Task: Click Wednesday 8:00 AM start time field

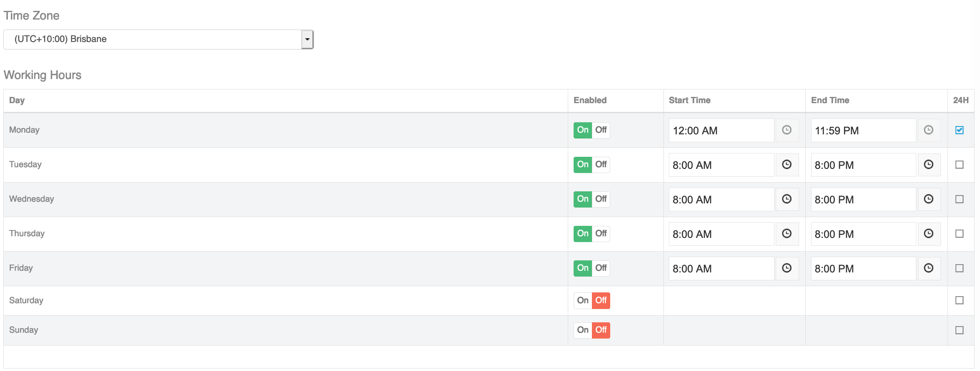Action: (721, 199)
